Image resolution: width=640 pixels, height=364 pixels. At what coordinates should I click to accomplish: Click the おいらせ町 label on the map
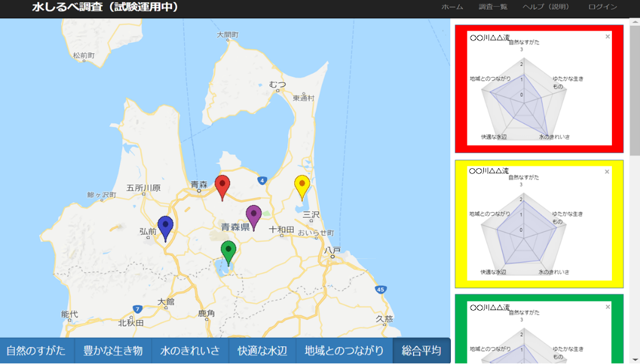click(316, 232)
